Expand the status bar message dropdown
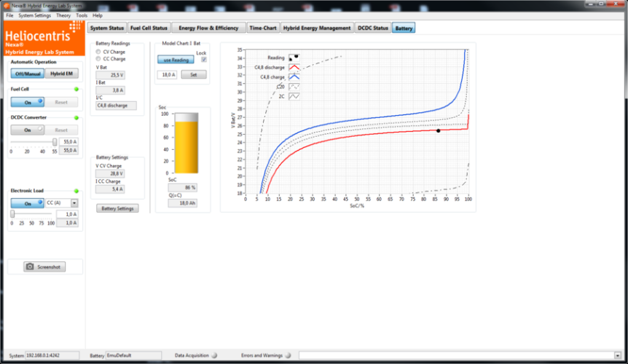This screenshot has width=628, height=364. click(x=620, y=355)
